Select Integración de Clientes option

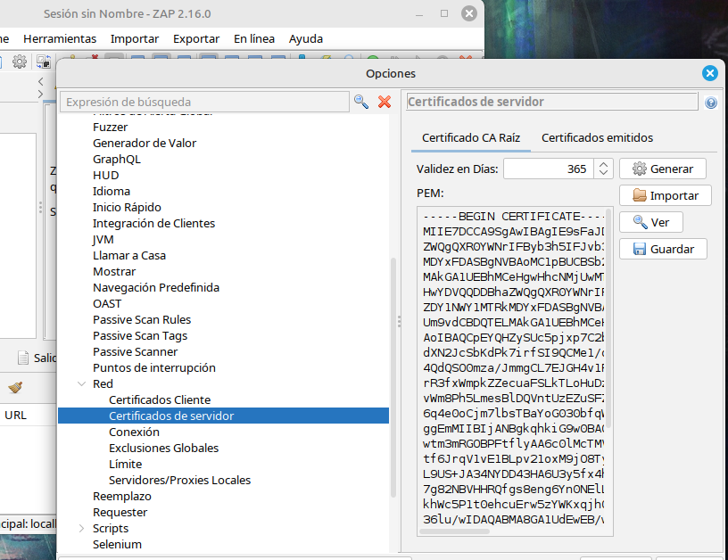pos(153,223)
